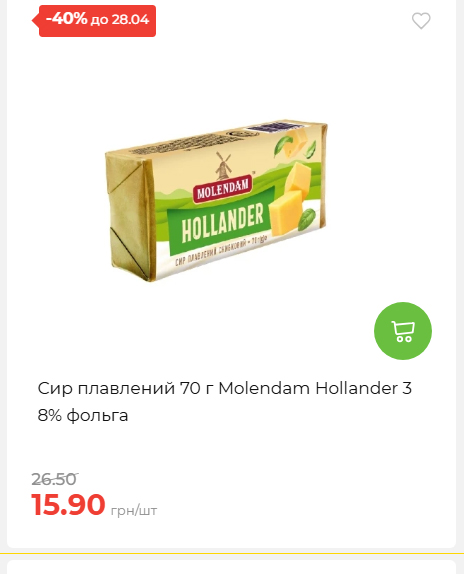The width and height of the screenshot is (464, 574).
Task: Add Molendam Hollander cheese to cart
Action: tap(403, 331)
